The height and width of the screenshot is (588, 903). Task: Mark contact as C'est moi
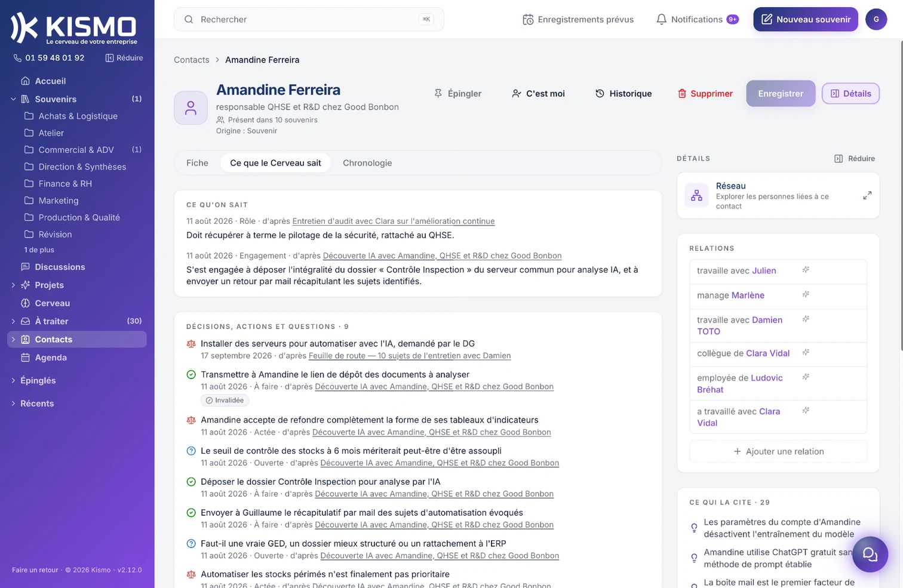[x=538, y=94]
